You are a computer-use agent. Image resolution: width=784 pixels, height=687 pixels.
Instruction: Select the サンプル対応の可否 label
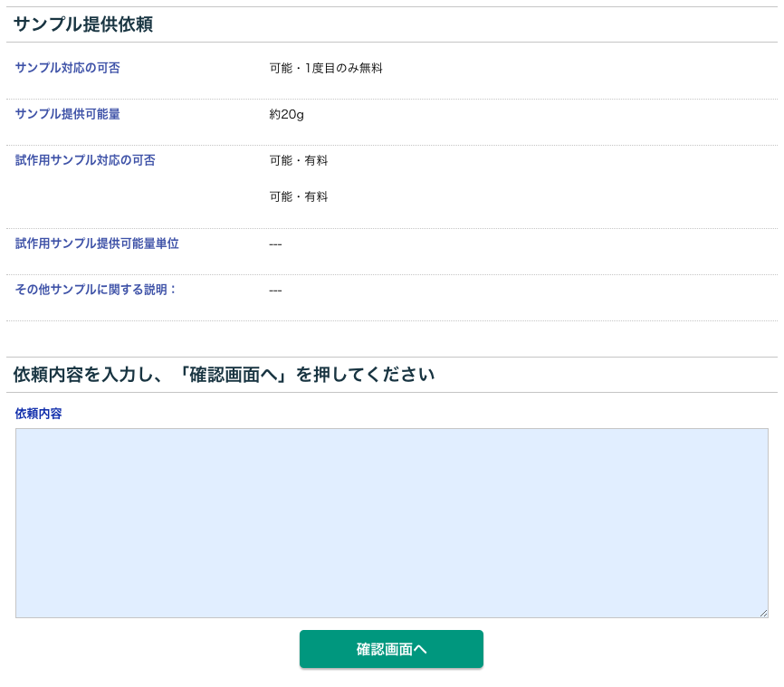click(68, 68)
